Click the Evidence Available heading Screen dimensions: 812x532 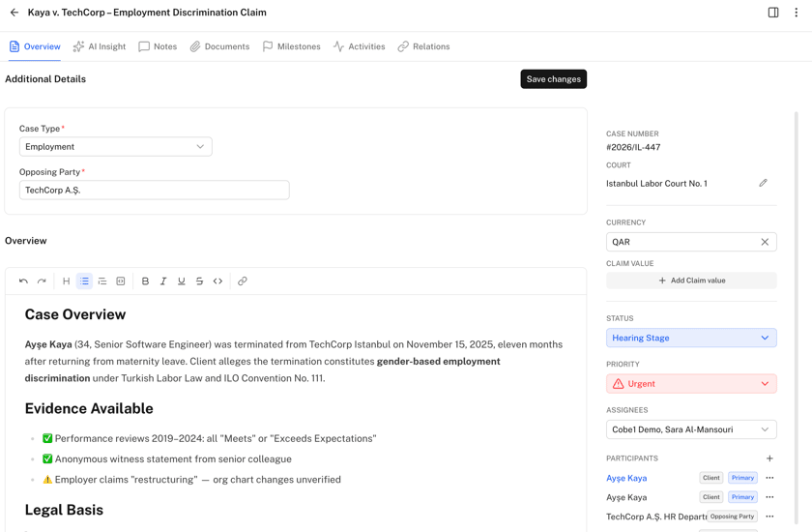(x=89, y=409)
